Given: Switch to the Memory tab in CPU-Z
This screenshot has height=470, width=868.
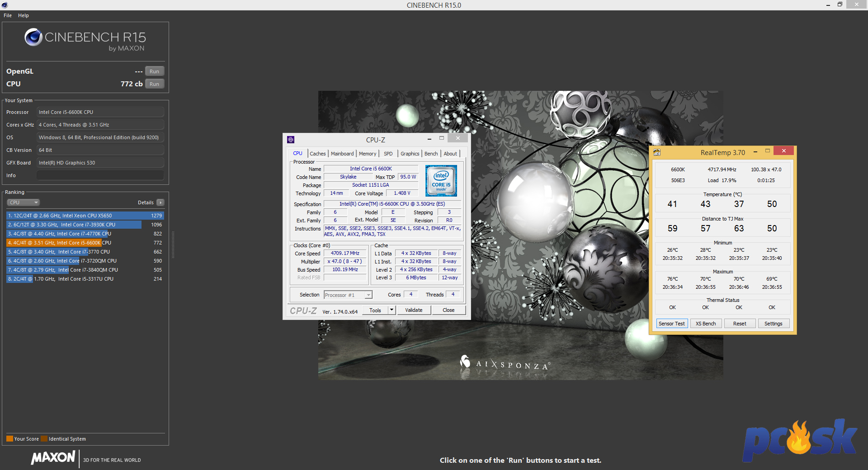Looking at the screenshot, I should coord(368,154).
